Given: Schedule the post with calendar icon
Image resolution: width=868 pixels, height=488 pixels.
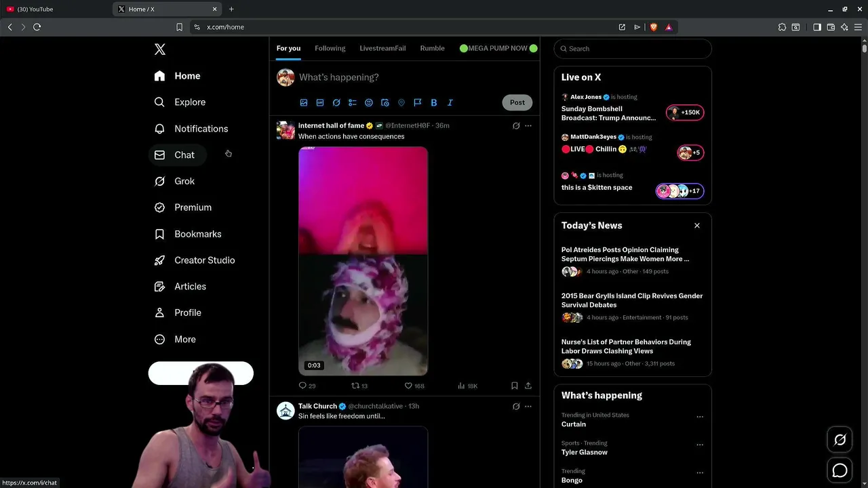Looking at the screenshot, I should pyautogui.click(x=385, y=102).
